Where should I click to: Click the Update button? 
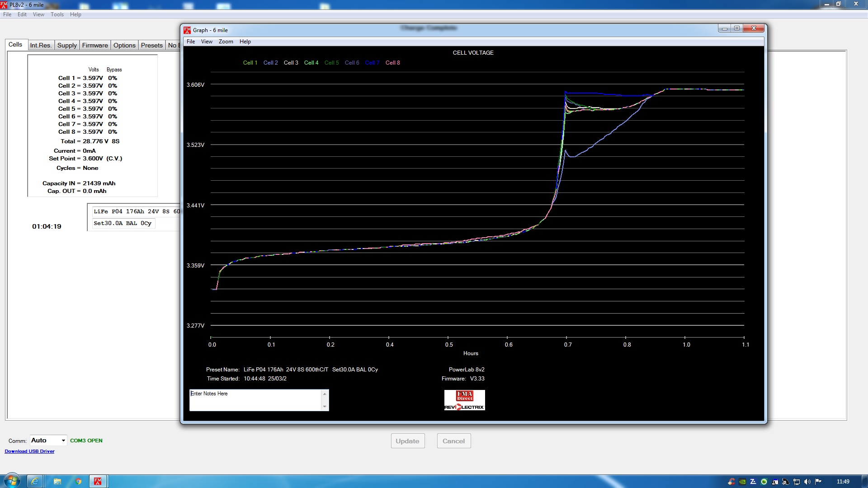click(x=407, y=441)
